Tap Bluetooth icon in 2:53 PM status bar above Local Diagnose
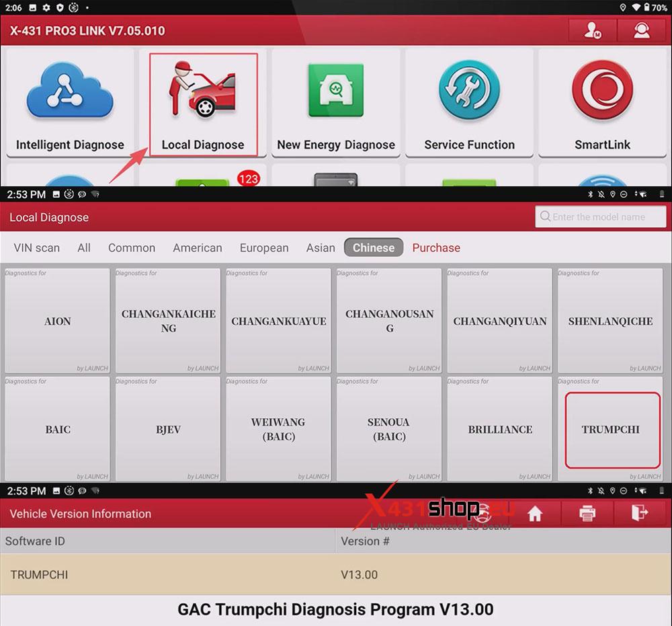The width and height of the screenshot is (672, 626). pos(590,194)
